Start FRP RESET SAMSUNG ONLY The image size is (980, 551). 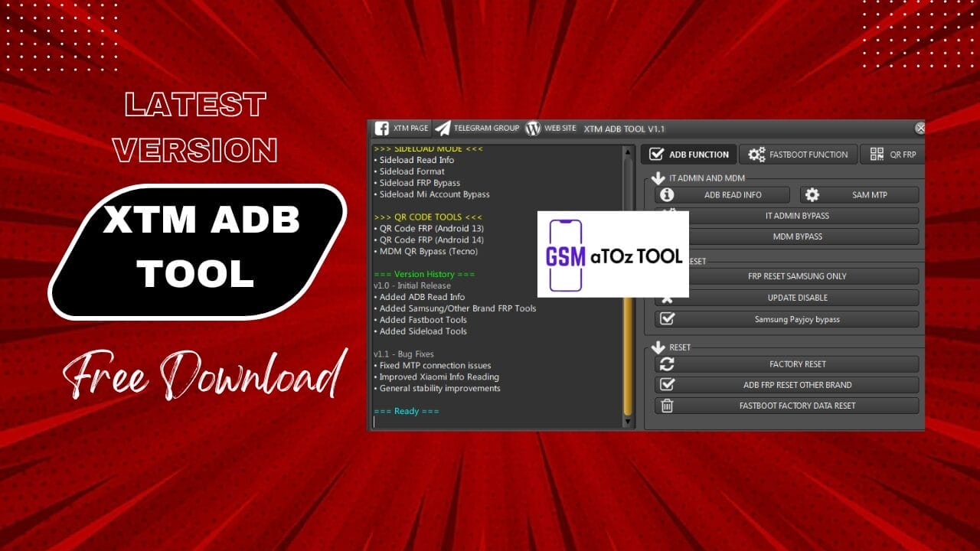click(x=787, y=276)
